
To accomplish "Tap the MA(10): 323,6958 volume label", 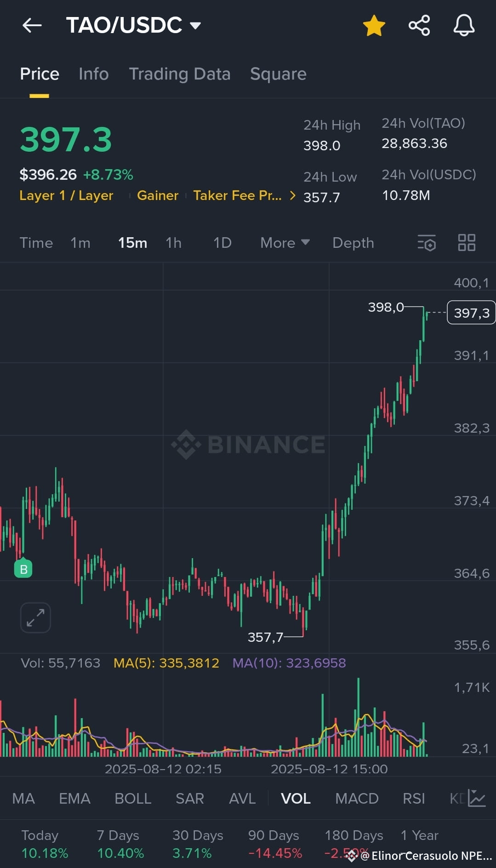I will pyautogui.click(x=289, y=663).
